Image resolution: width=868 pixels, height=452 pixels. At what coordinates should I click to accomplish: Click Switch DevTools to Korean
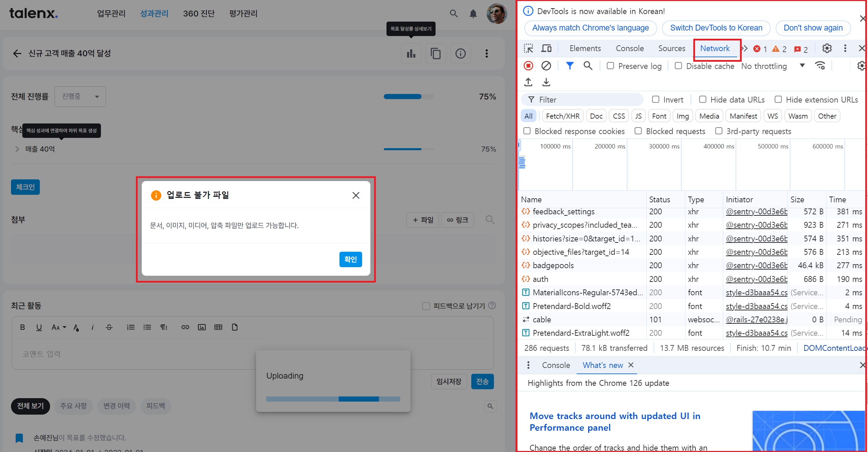pyautogui.click(x=716, y=28)
